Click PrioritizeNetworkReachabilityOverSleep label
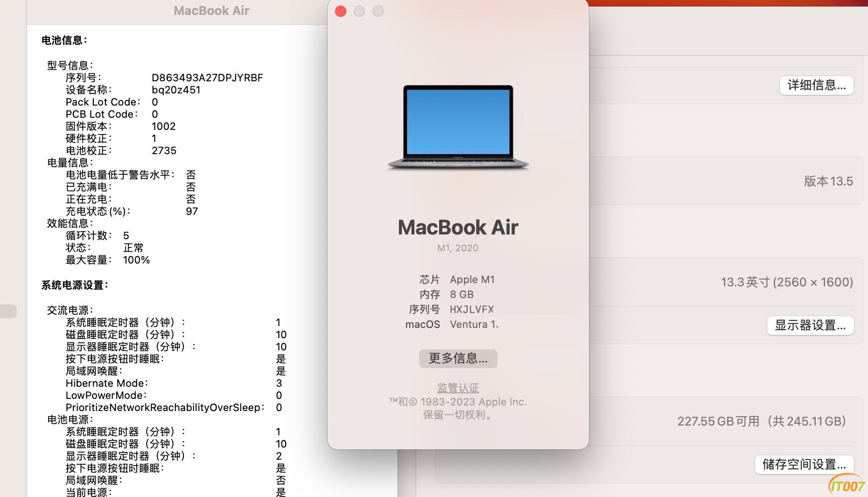Screen dimensions: 868x497 tap(165, 407)
